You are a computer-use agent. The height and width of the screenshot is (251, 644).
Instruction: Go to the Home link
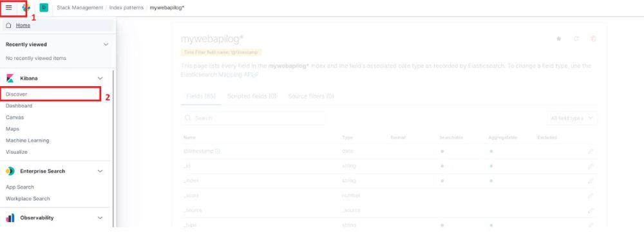pyautogui.click(x=23, y=26)
